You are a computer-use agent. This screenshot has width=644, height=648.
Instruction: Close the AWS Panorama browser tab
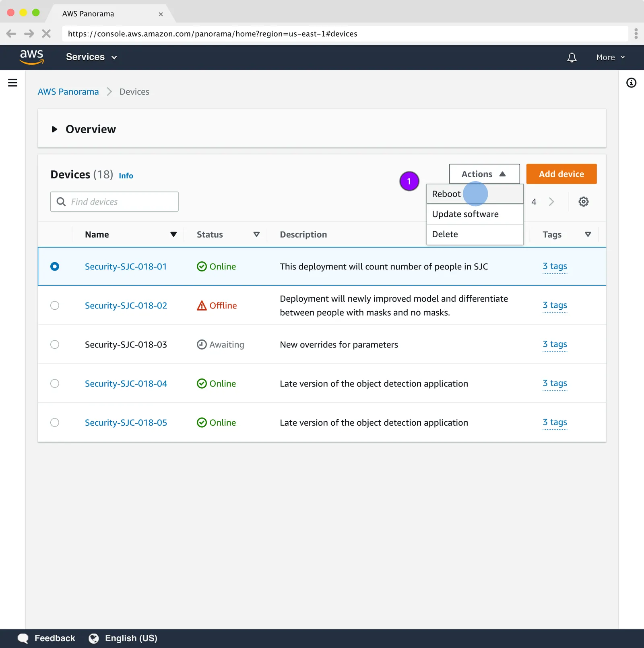[x=161, y=14]
